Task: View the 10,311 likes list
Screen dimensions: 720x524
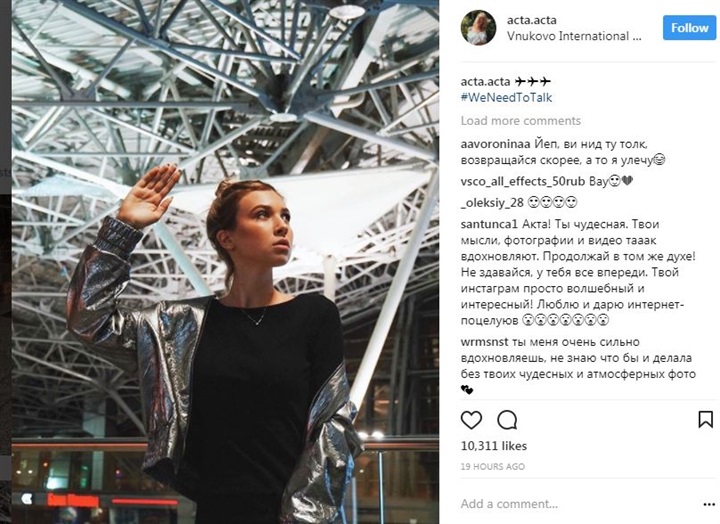Action: (494, 446)
